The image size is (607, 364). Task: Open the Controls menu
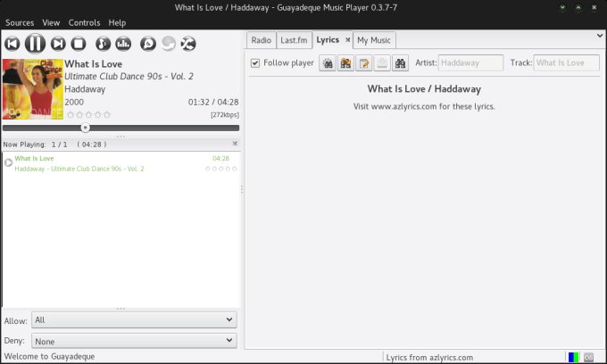[x=85, y=23]
